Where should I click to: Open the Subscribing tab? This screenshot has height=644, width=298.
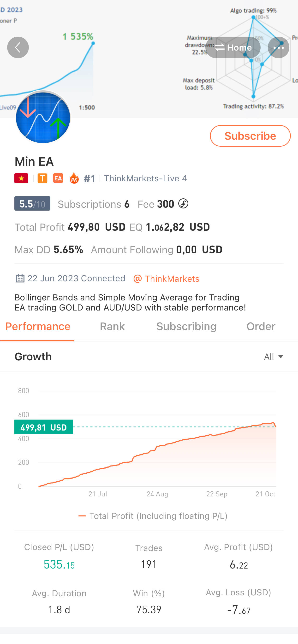[x=186, y=327]
